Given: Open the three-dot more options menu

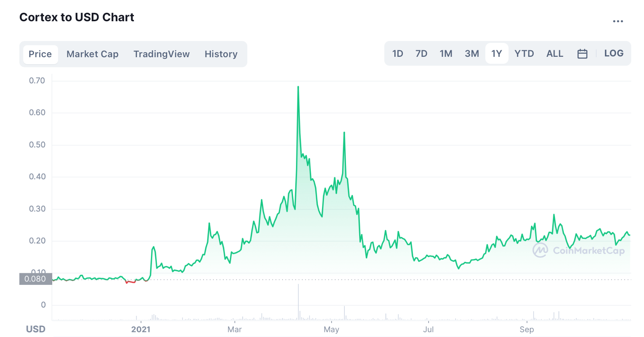Looking at the screenshot, I should tap(618, 21).
